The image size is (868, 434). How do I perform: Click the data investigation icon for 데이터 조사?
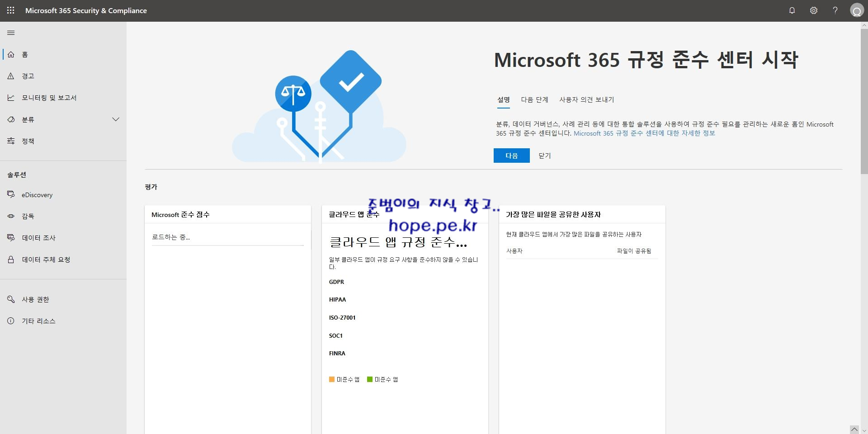click(11, 238)
